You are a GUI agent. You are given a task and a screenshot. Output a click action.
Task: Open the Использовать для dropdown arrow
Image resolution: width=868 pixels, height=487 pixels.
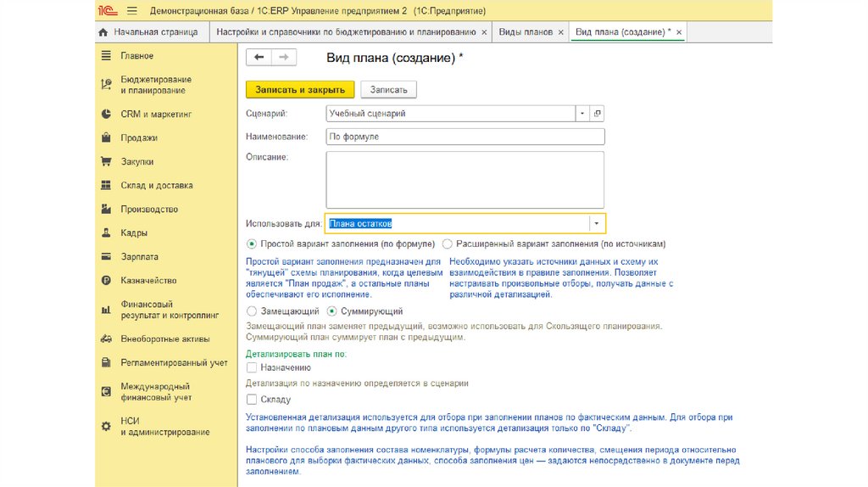[x=596, y=223]
